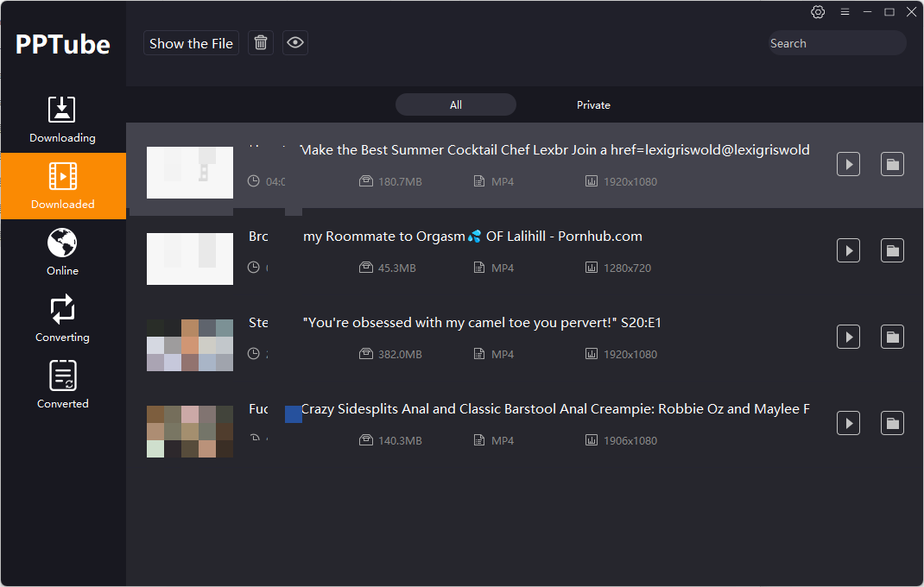This screenshot has width=924, height=587.
Task: Open the settings gear
Action: [818, 12]
